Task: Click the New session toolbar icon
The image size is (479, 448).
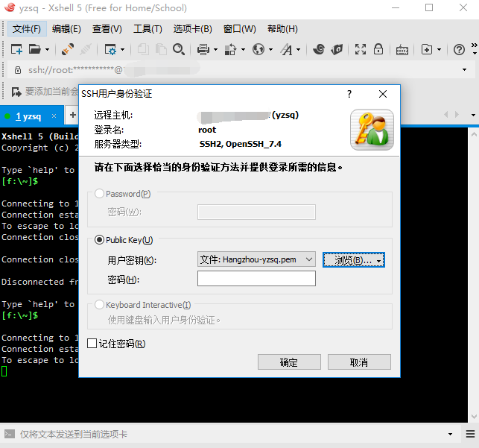Action: pos(16,49)
